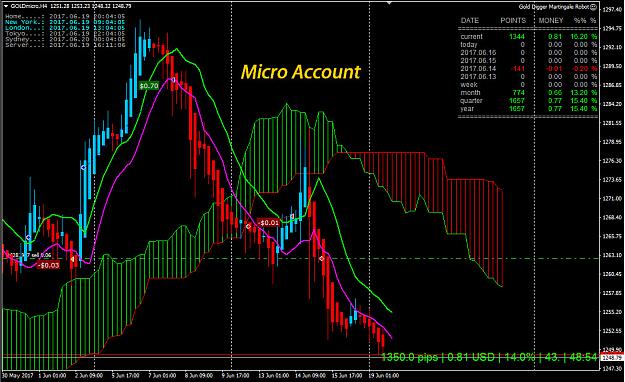The image size is (625, 382).
Task: Click the '7 Jun 01:00' time label
Action: [162, 375]
